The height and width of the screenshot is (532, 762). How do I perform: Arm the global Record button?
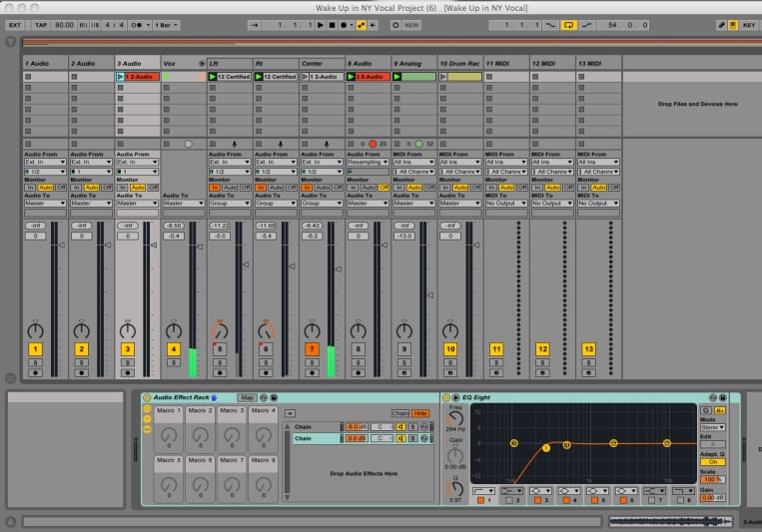(x=344, y=25)
